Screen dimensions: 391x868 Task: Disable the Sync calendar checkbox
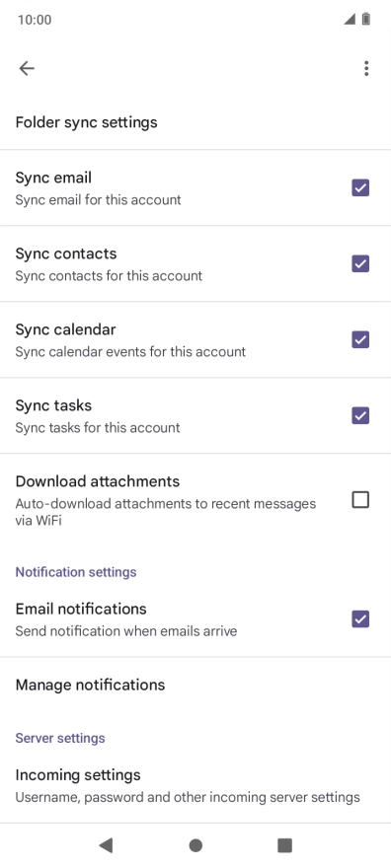[x=360, y=339]
